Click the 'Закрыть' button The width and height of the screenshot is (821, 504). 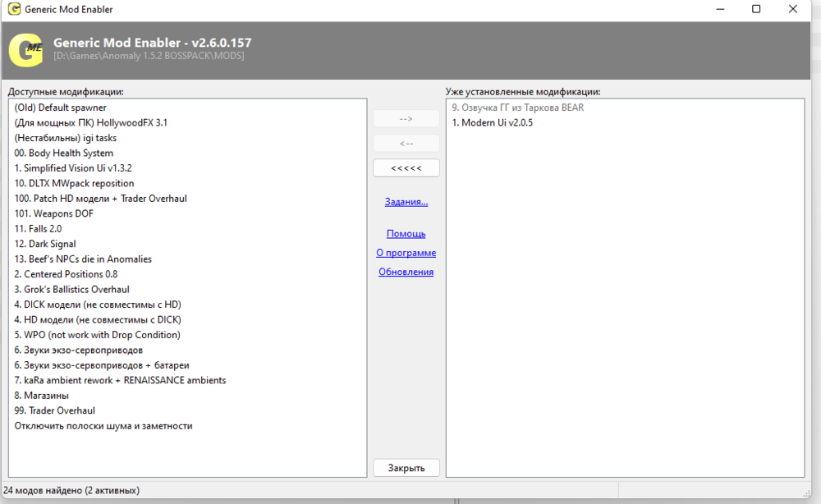click(x=406, y=467)
